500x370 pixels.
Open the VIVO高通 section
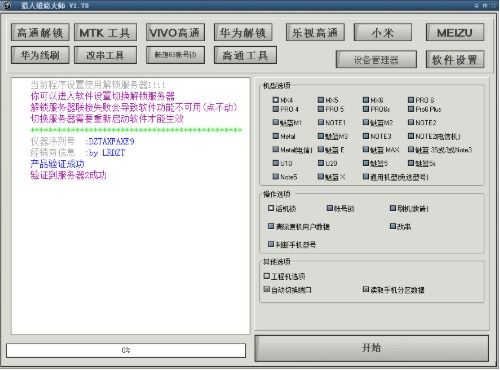click(175, 32)
